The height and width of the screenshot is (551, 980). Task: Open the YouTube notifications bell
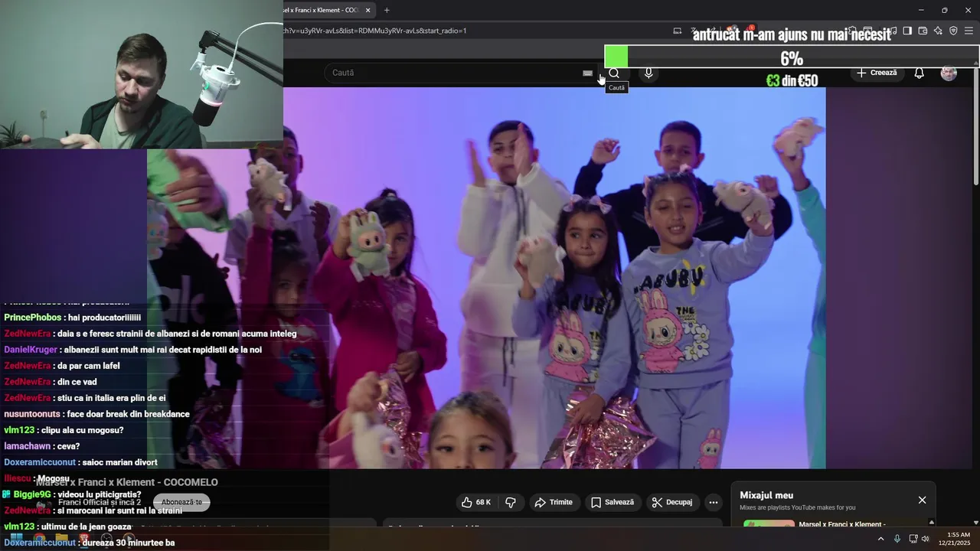point(919,73)
